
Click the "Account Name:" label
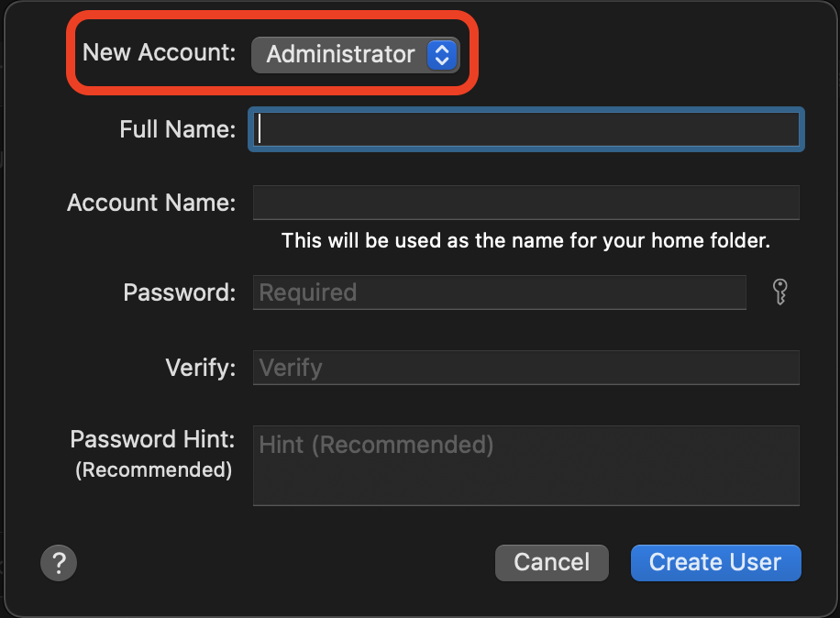point(151,203)
